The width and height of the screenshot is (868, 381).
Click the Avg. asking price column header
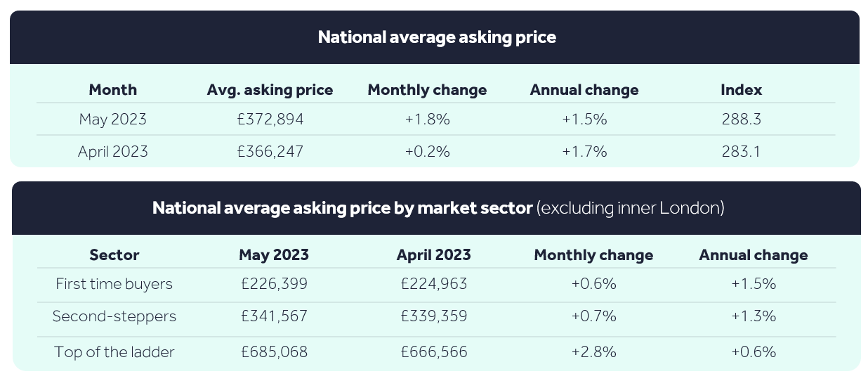point(270,90)
